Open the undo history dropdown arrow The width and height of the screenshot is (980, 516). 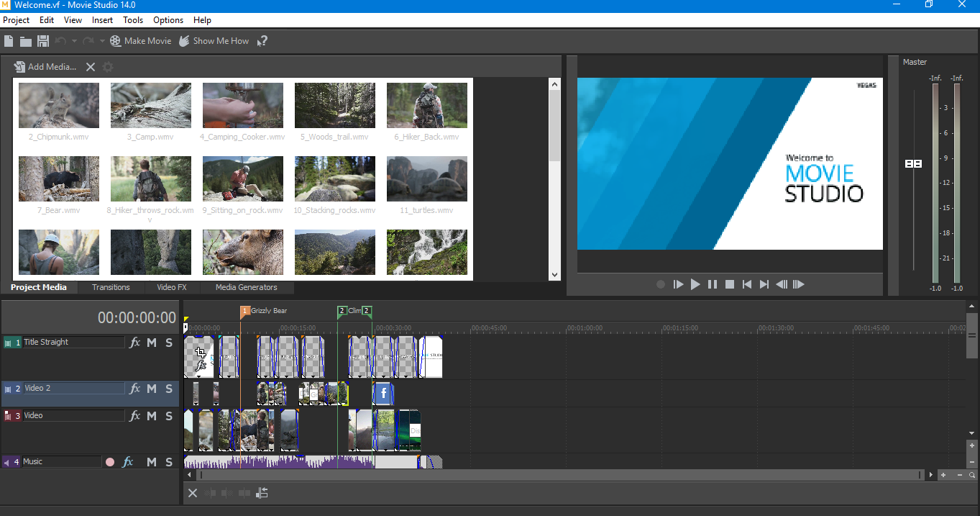[x=74, y=41]
